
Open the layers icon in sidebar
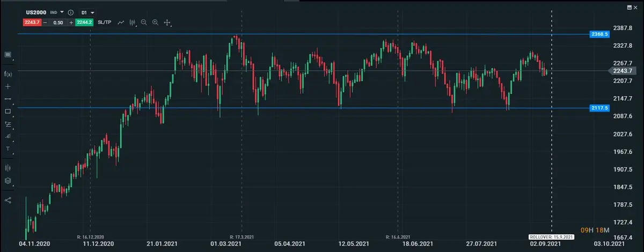tap(8, 181)
